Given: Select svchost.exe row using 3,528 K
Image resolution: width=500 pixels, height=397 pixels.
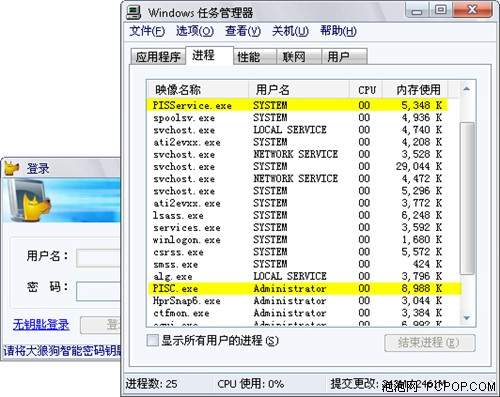Looking at the screenshot, I should click(x=298, y=154).
